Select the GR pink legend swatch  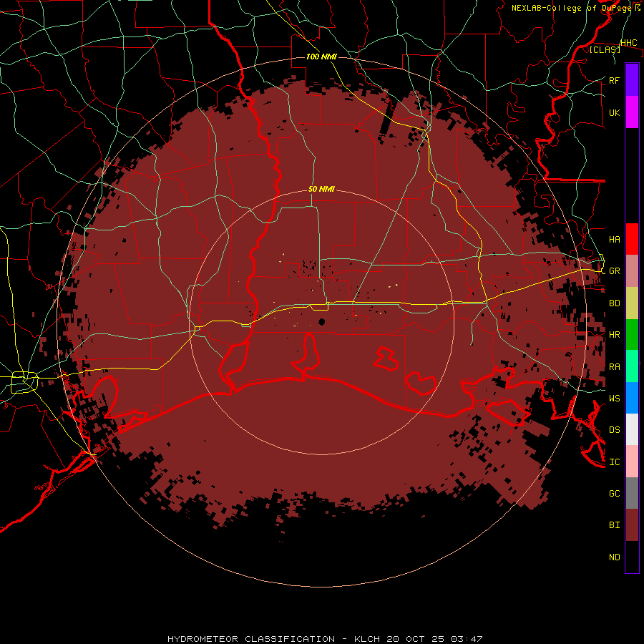(632, 271)
